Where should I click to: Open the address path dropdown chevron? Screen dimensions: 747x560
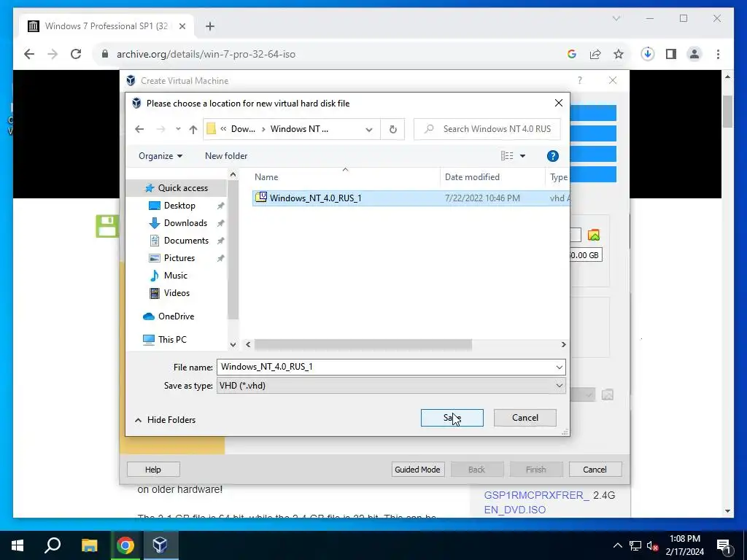tap(368, 129)
